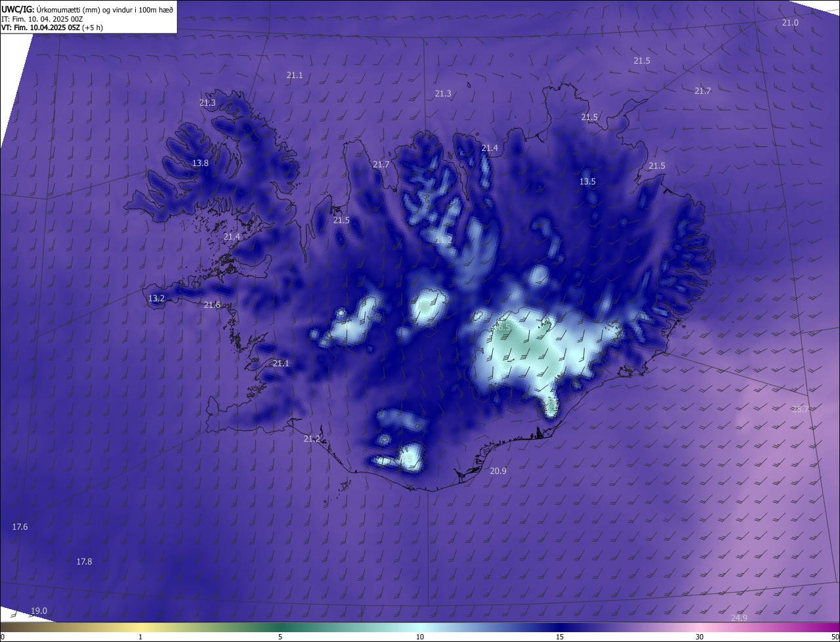This screenshot has height=642, width=840.
Task: Click the 13.8 value over the Westfjords
Action: (200, 163)
